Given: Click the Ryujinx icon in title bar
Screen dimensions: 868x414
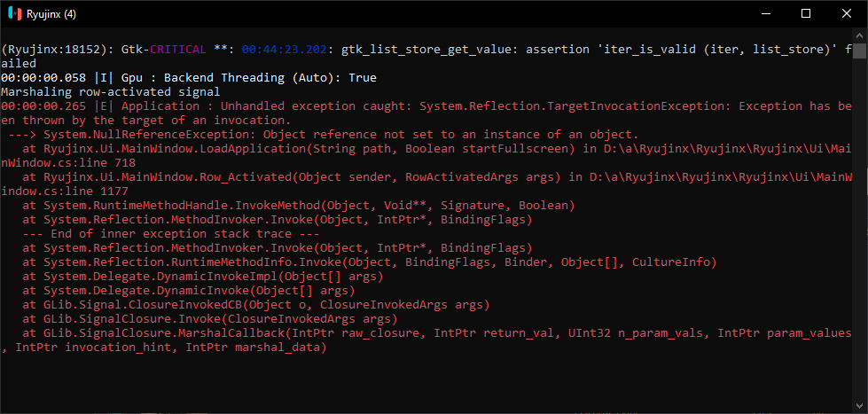Looking at the screenshot, I should [x=13, y=13].
